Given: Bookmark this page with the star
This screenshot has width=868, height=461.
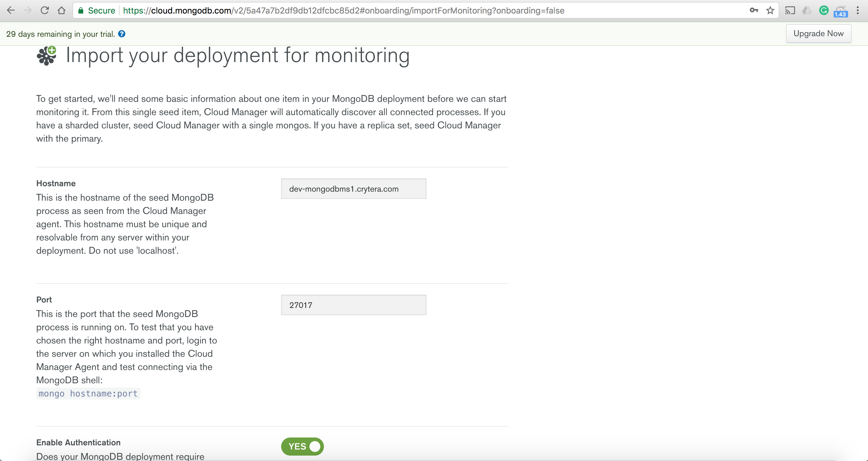Looking at the screenshot, I should click(x=770, y=11).
